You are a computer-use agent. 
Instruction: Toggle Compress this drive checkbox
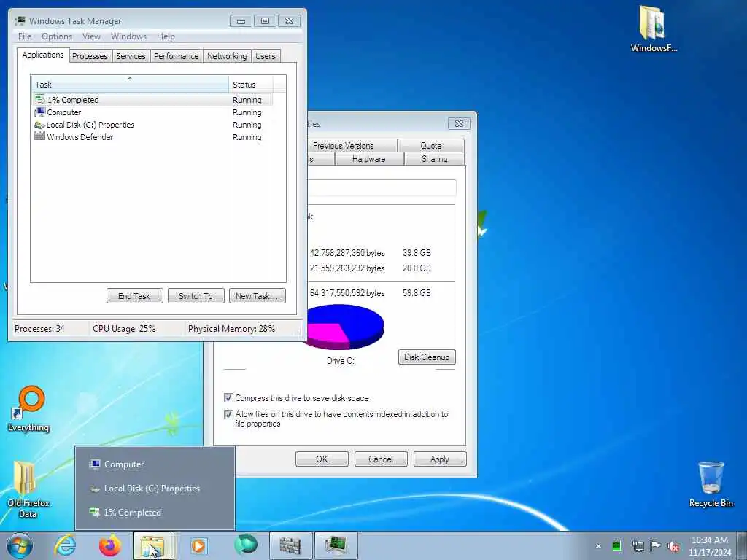point(228,397)
